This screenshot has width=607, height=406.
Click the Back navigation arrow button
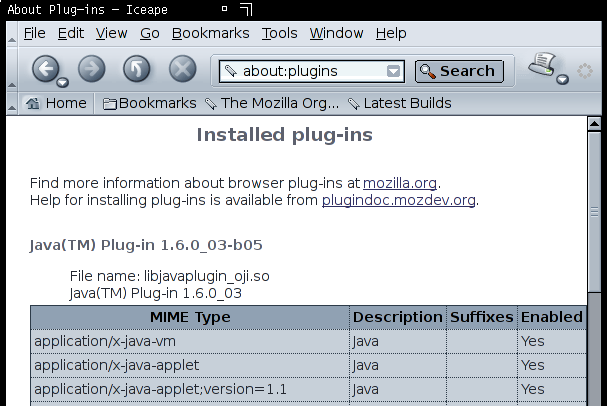[x=45, y=69]
